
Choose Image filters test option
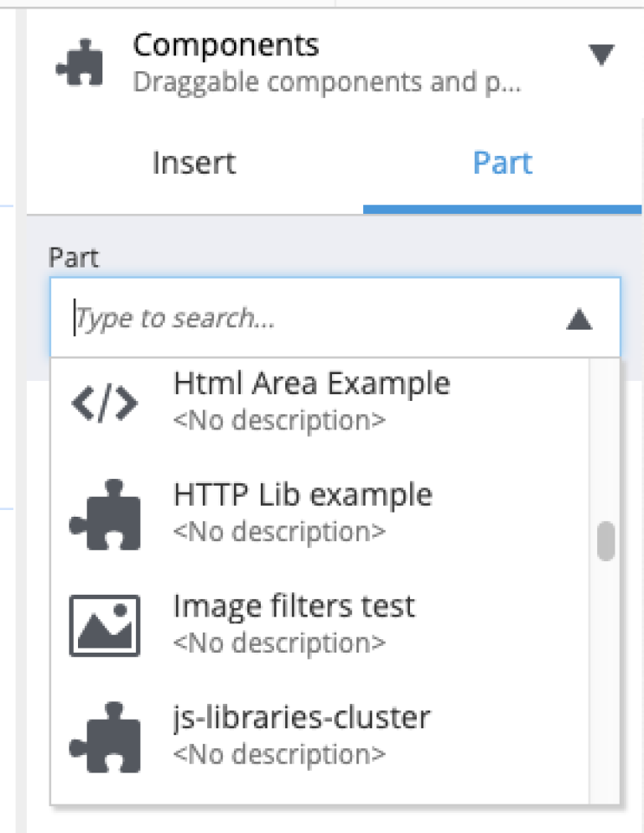[x=319, y=625]
